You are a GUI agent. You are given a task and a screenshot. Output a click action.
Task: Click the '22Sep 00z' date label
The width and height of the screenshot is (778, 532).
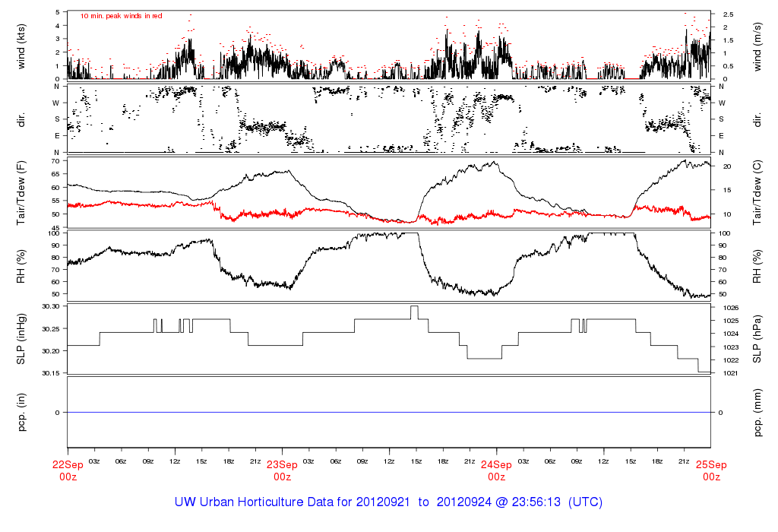(x=68, y=470)
